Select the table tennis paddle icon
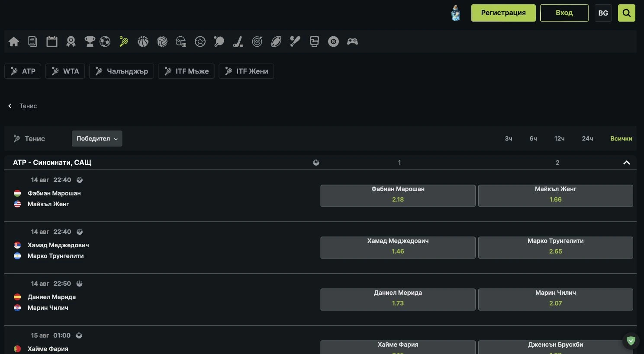Image resolution: width=644 pixels, height=354 pixels. (219, 41)
